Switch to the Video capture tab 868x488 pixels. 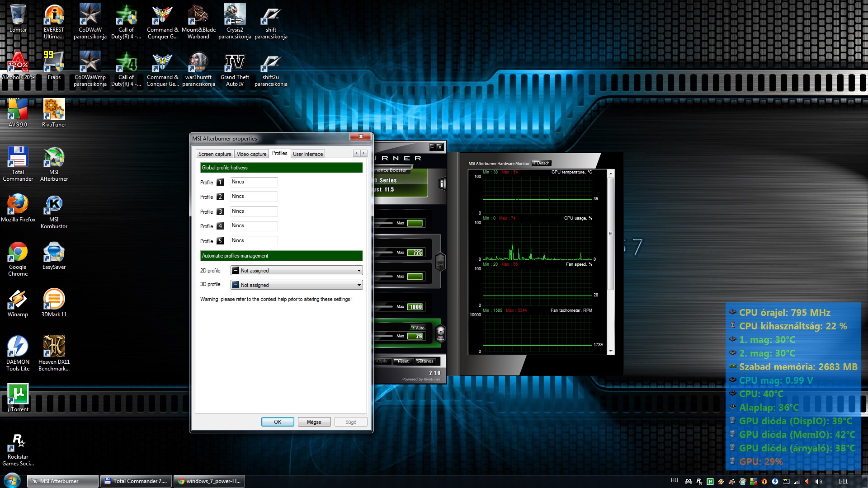tap(251, 154)
